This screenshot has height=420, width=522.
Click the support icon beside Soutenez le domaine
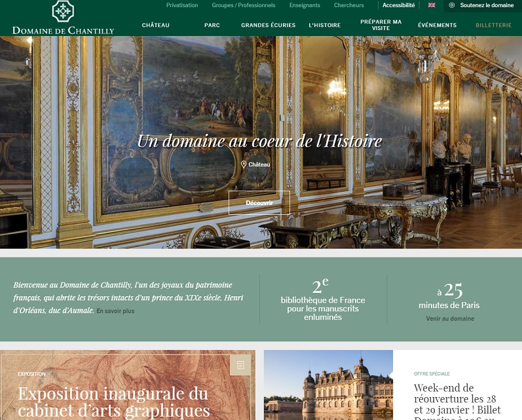452,5
